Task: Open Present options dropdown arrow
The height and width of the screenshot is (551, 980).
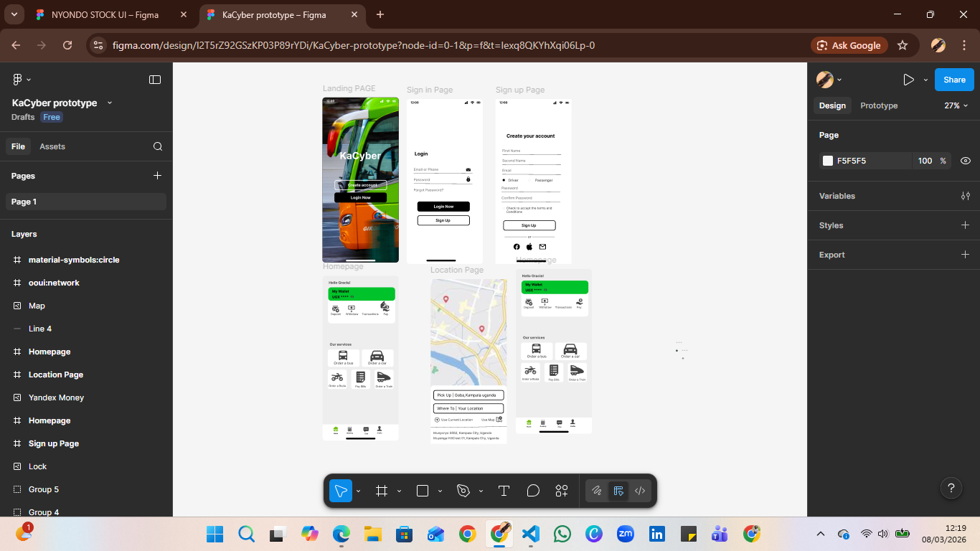Action: [925, 80]
